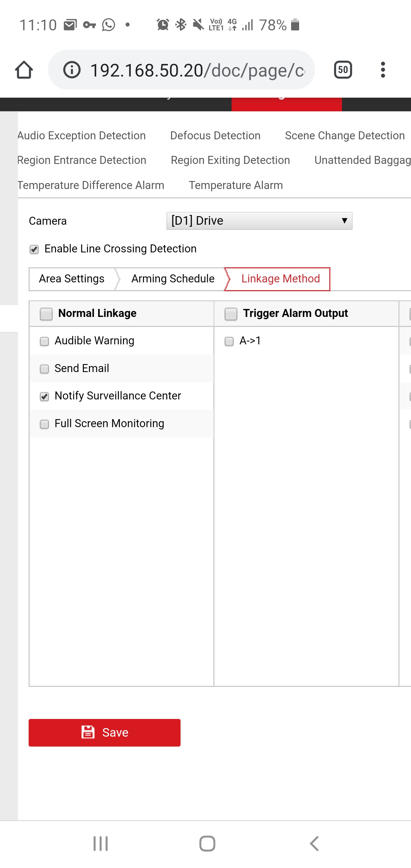The width and height of the screenshot is (411, 868).
Task: Go to Temperature Alarm section
Action: (x=235, y=185)
